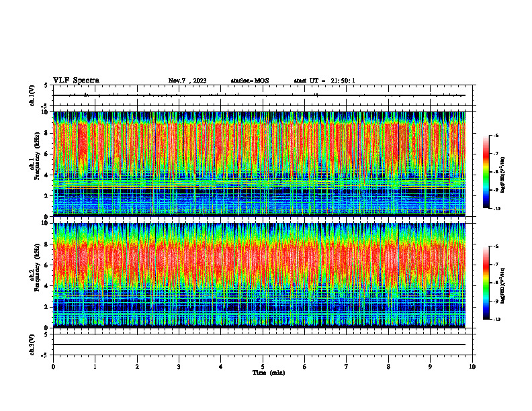The width and height of the screenshot is (532, 411).
Task: Click the ch.1 spectrogram color scale bar
Action: (x=486, y=172)
